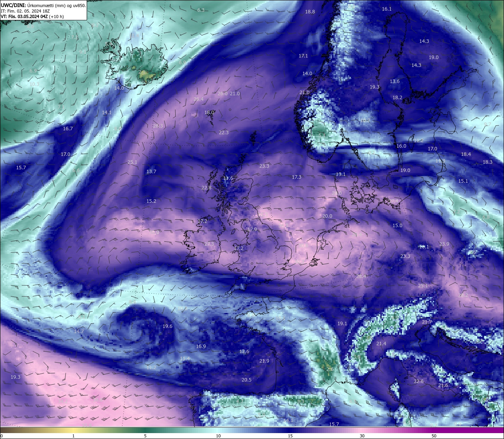The height and width of the screenshot is (439, 504).
Task: Click the map value 11.6 over Scotland
Action: tap(228, 178)
